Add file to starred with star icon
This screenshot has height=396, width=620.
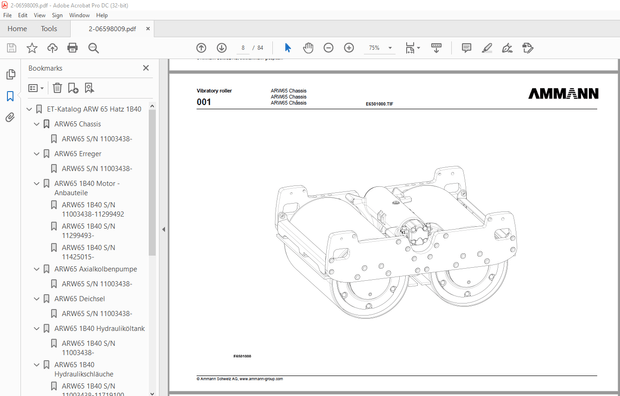click(x=32, y=48)
